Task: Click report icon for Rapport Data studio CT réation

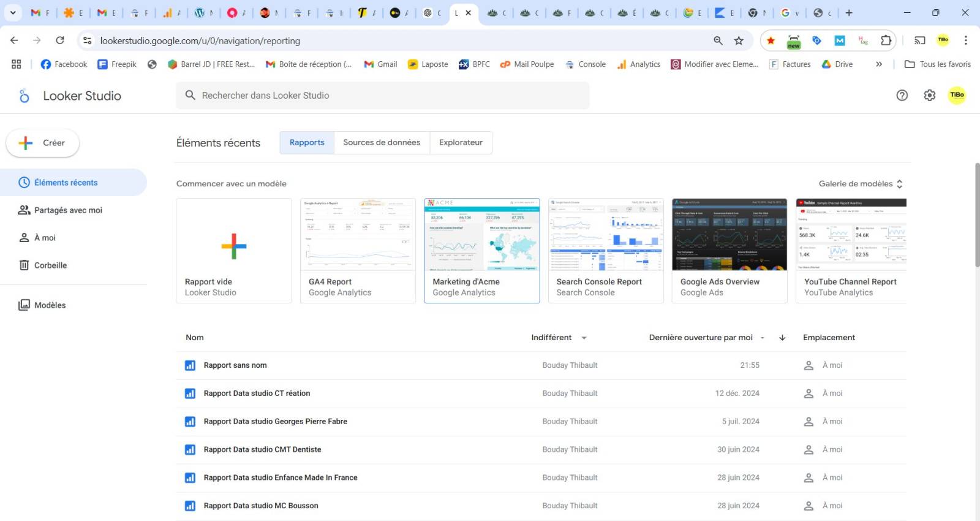Action: 190,394
